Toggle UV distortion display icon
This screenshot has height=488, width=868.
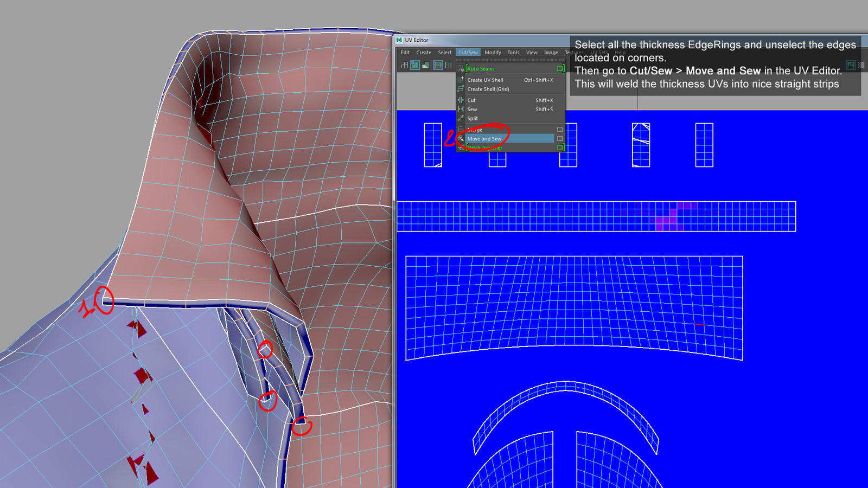pyautogui.click(x=425, y=65)
